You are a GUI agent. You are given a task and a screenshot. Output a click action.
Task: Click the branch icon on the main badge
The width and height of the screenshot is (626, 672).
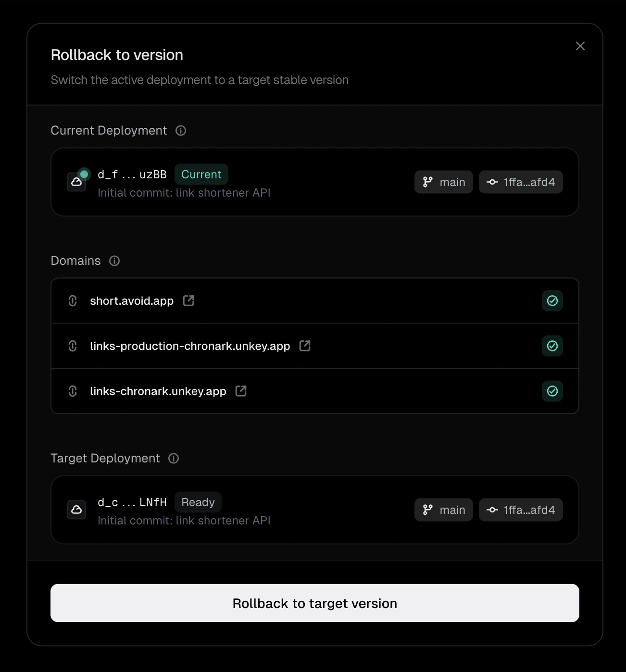coord(427,182)
